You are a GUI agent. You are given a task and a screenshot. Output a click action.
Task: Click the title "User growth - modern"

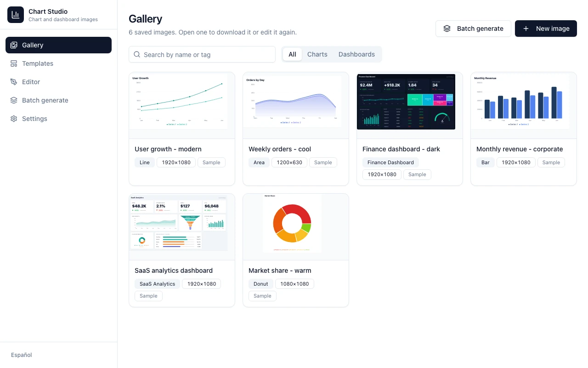pos(168,149)
